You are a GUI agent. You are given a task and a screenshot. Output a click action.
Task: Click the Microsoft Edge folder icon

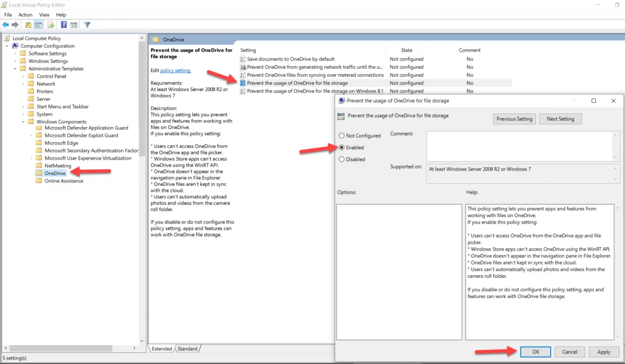39,143
